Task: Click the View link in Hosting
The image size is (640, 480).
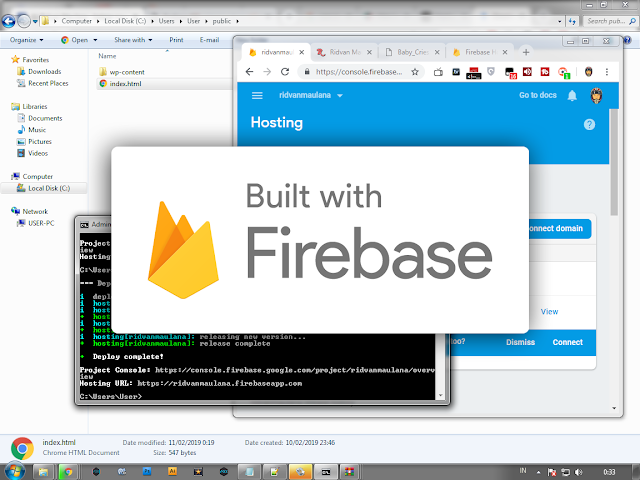Action: tap(549, 312)
